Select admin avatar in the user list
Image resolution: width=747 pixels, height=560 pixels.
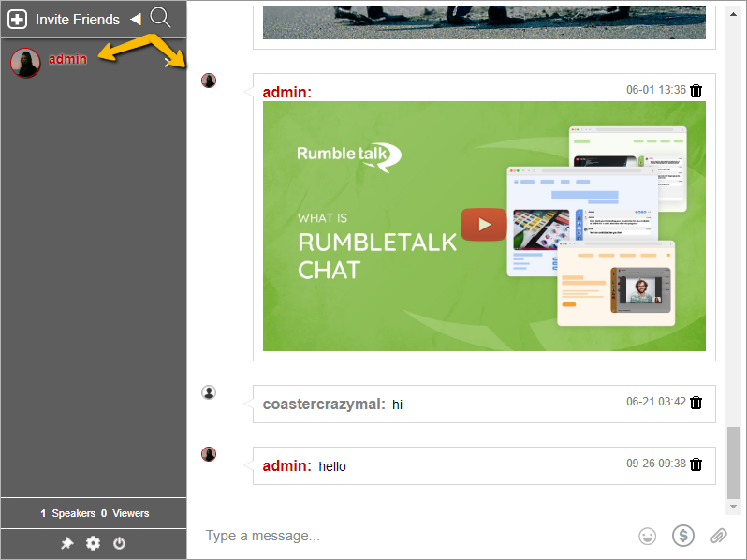tap(25, 63)
